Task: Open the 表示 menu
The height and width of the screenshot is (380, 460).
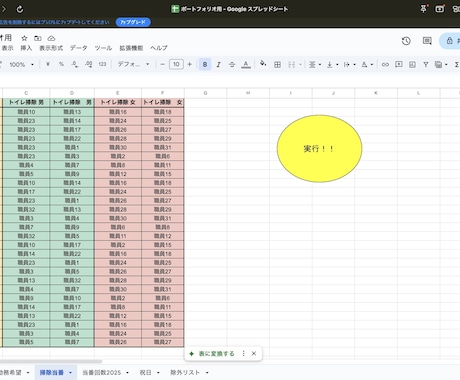Action: point(7,48)
